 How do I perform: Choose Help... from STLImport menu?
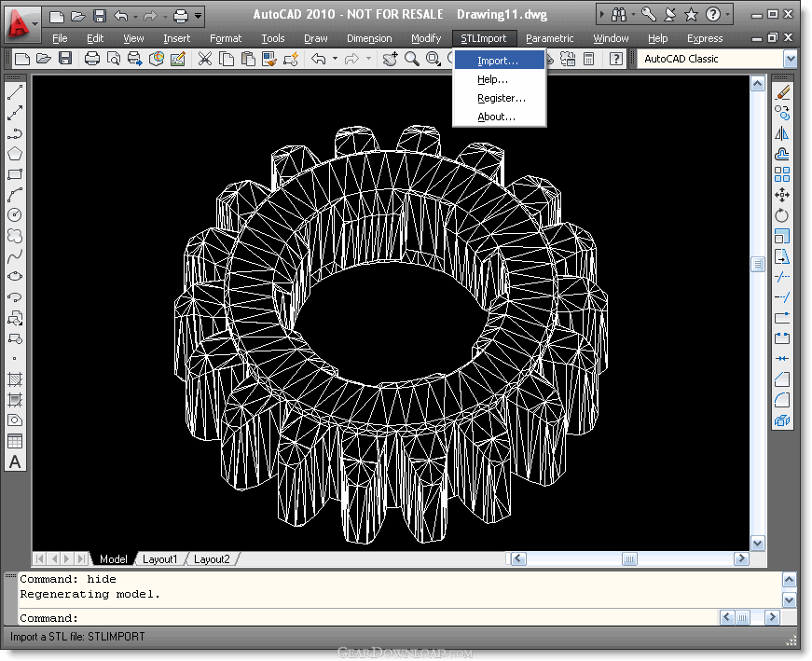pyautogui.click(x=499, y=79)
